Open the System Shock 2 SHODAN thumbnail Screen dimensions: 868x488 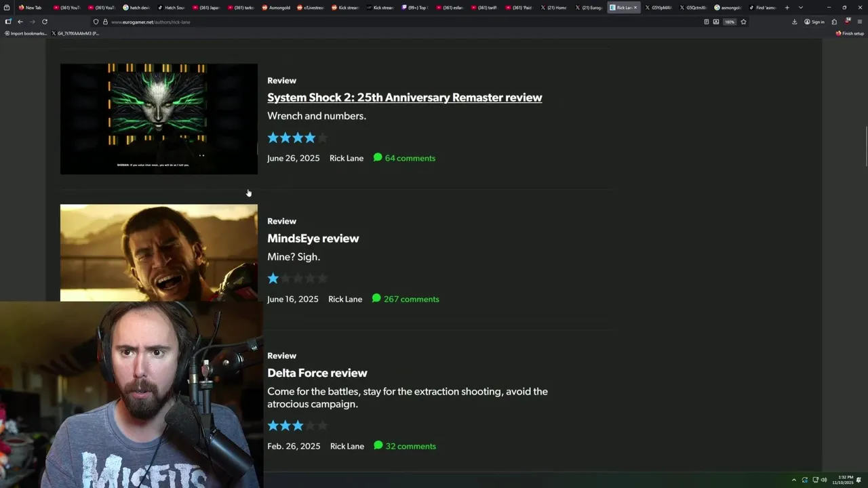click(x=159, y=119)
